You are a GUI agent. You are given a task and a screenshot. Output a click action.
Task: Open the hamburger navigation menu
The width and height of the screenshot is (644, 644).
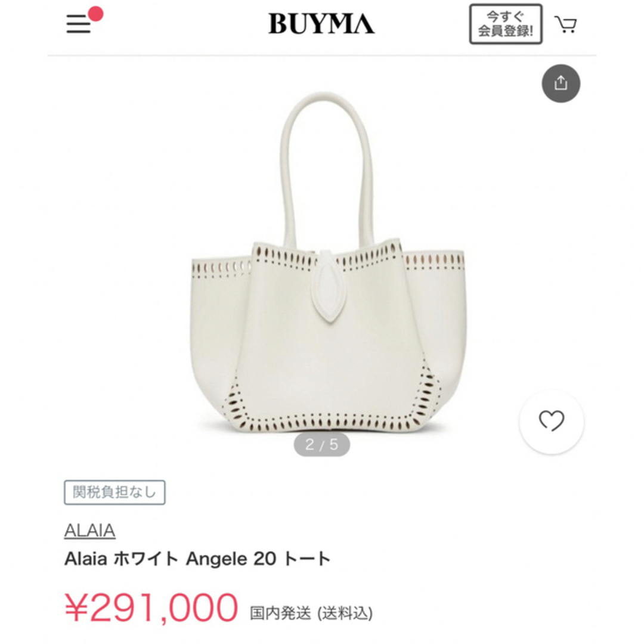pyautogui.click(x=79, y=24)
